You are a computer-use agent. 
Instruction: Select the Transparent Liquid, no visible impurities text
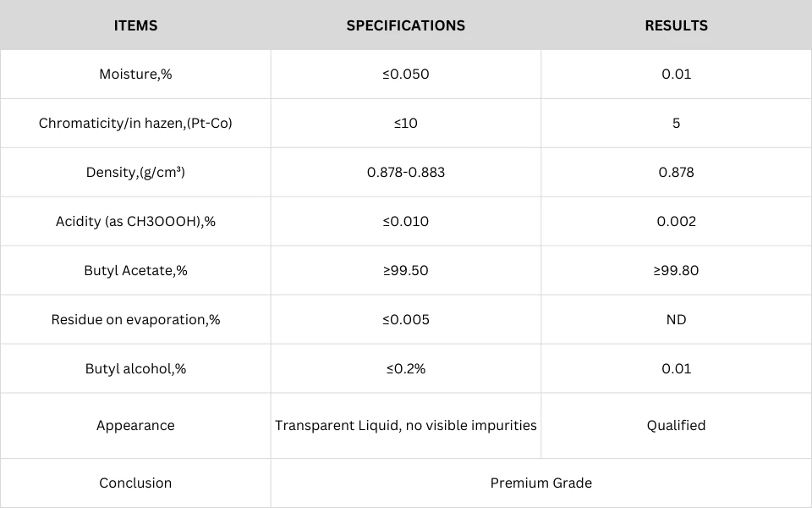tap(405, 426)
